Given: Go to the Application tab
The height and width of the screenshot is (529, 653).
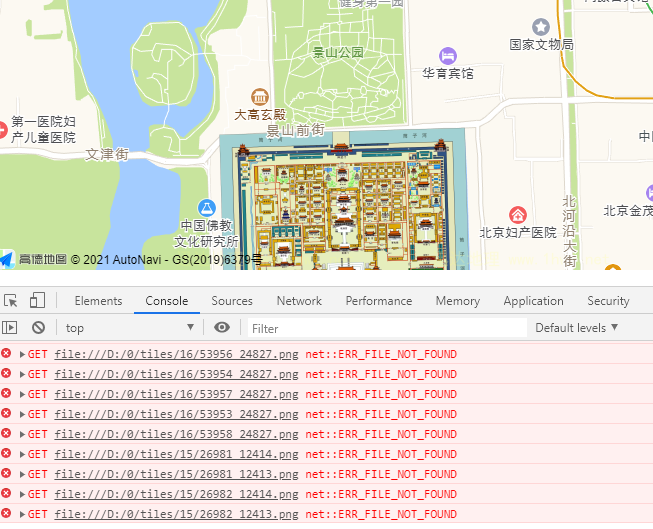Looking at the screenshot, I should coord(533,301).
